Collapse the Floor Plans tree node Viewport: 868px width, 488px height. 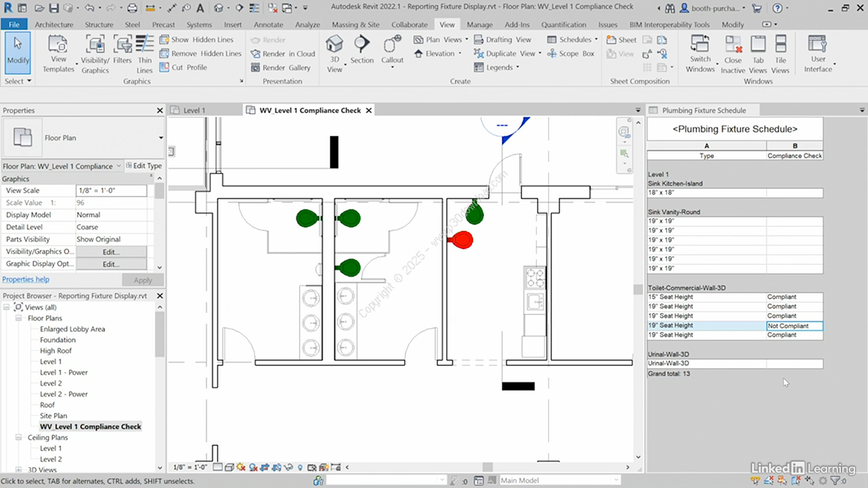(x=20, y=318)
